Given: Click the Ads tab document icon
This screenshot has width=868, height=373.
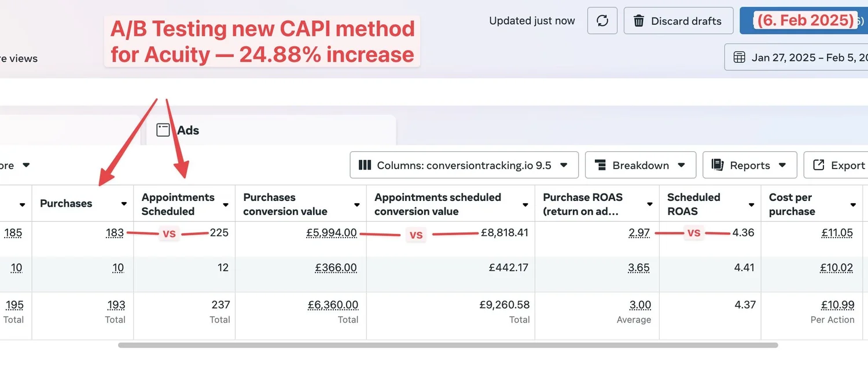Looking at the screenshot, I should [x=163, y=130].
